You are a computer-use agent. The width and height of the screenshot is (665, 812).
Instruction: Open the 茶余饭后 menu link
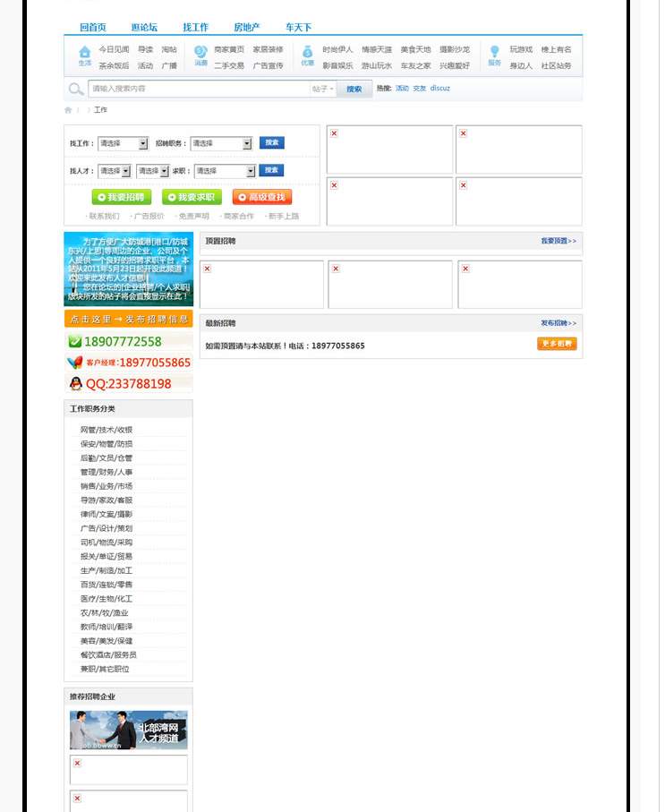coord(114,65)
